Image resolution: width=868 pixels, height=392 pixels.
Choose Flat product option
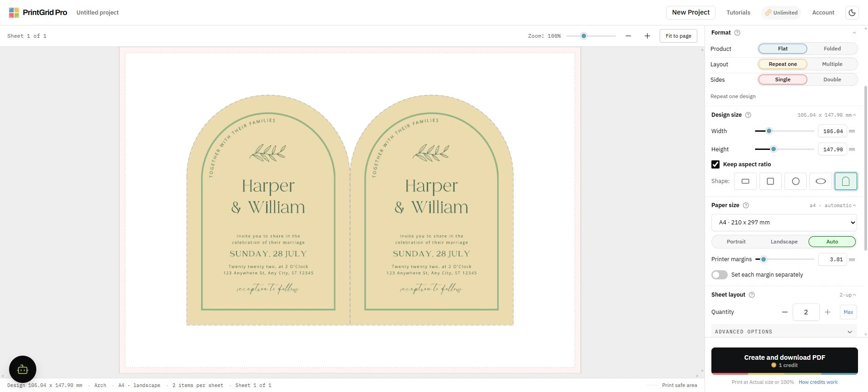783,49
